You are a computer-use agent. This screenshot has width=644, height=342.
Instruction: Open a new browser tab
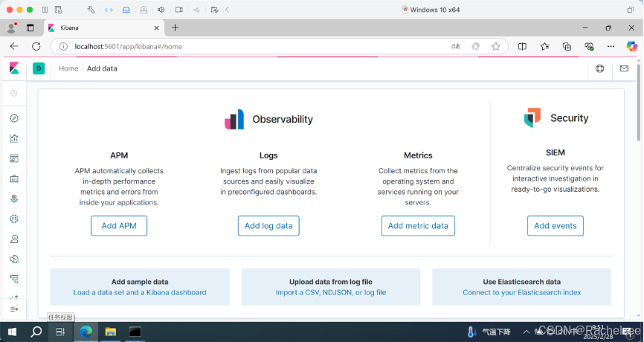175,28
